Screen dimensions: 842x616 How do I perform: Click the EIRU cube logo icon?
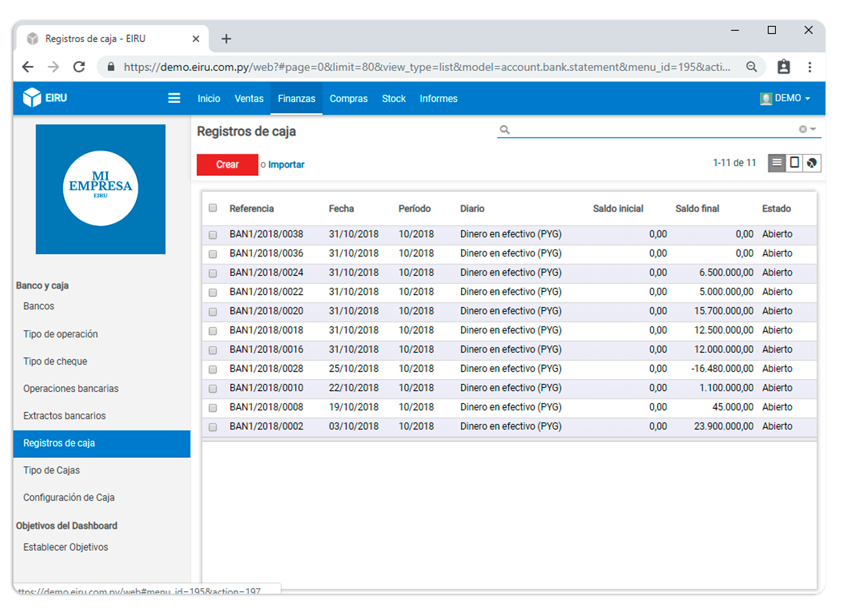32,98
